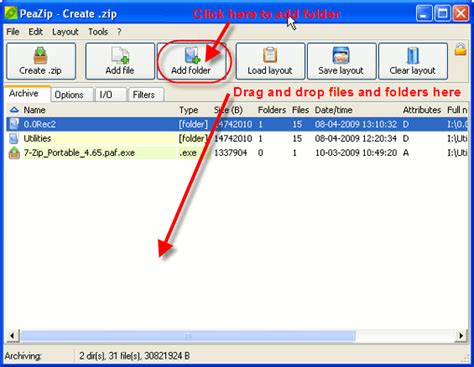Click the horizontal scrollbar right arrow

tap(461, 336)
